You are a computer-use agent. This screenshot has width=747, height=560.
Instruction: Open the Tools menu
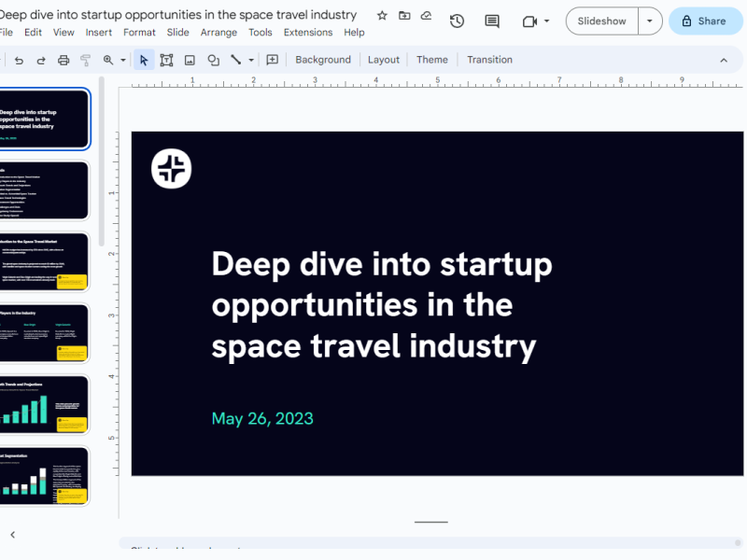(261, 33)
